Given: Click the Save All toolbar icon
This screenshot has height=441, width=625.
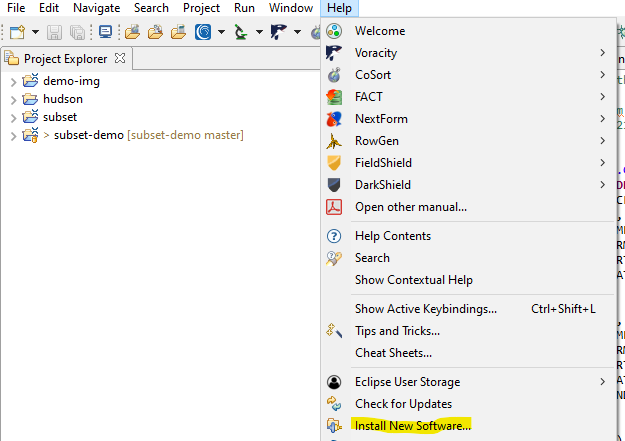Looking at the screenshot, I should 77,32.
